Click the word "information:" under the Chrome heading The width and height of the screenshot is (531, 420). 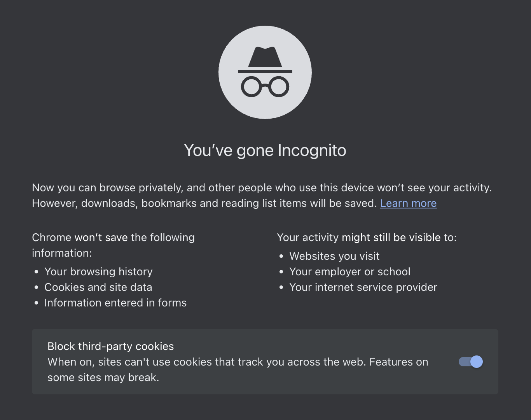[62, 253]
